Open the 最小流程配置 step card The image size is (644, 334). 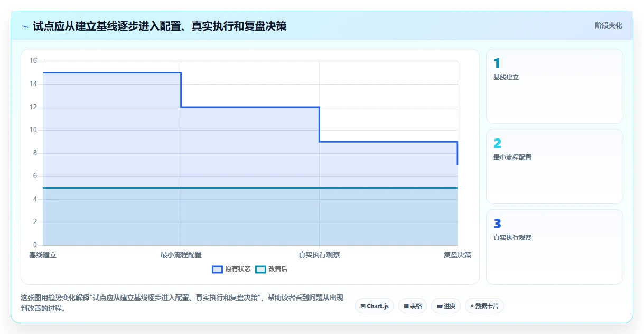[555, 166]
